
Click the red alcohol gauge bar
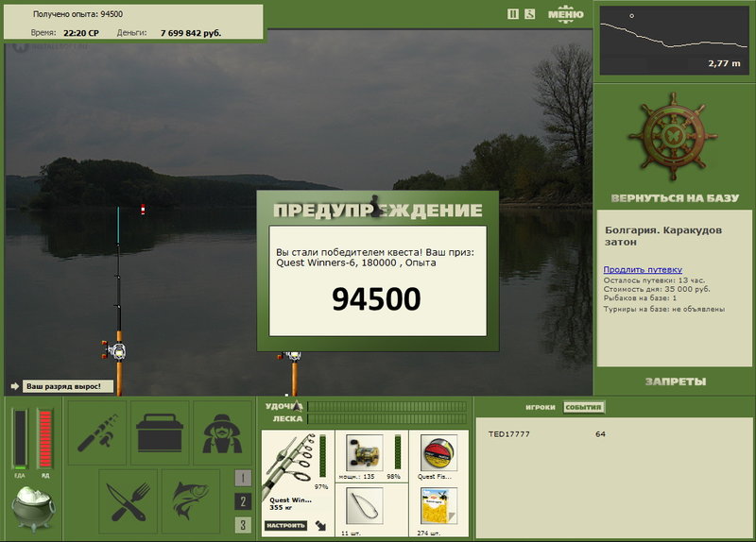pos(44,439)
